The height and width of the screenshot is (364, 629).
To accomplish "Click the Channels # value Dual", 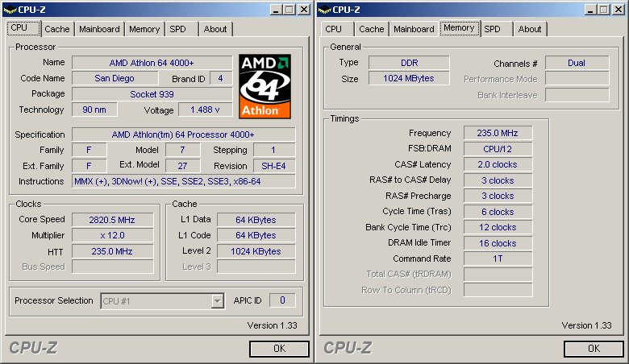I will tap(577, 63).
